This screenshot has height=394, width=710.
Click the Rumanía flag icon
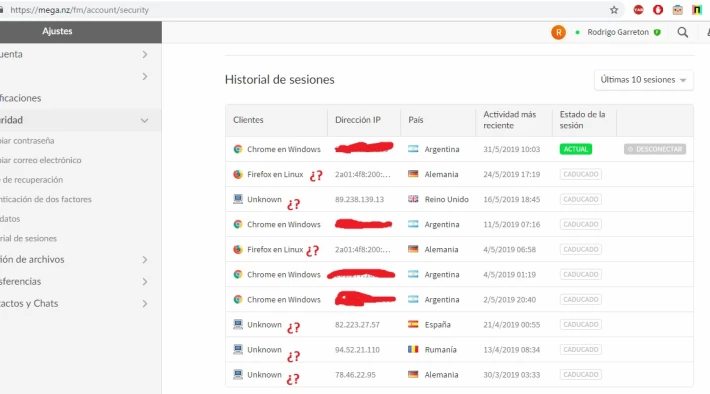click(x=413, y=349)
